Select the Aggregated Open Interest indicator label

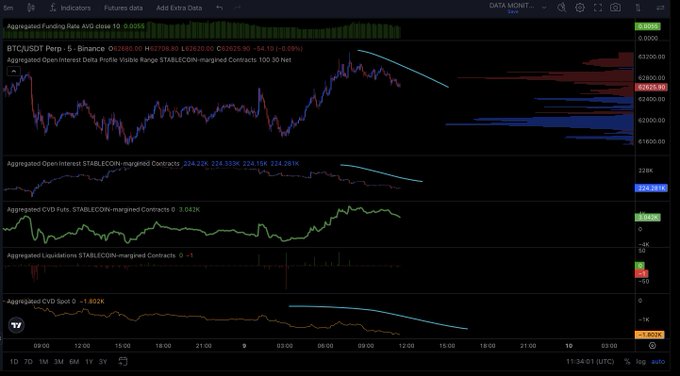click(x=93, y=164)
